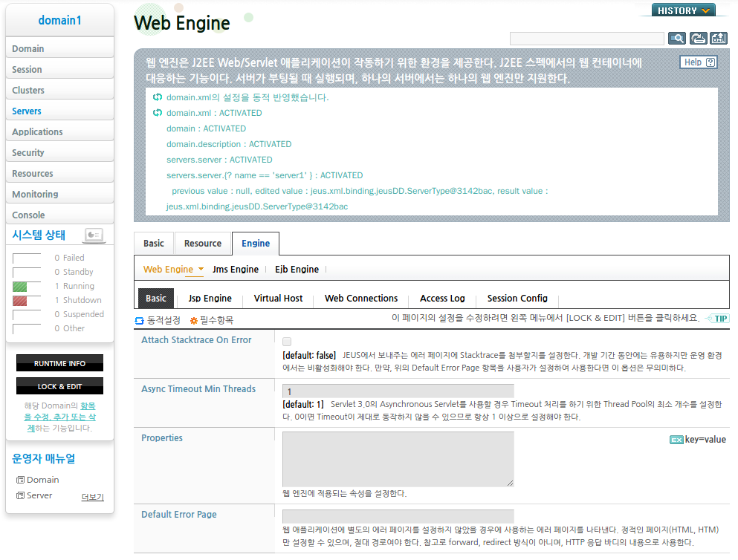Open the Console menu in sidebar
Screen dimensions: 738x560
point(59,215)
